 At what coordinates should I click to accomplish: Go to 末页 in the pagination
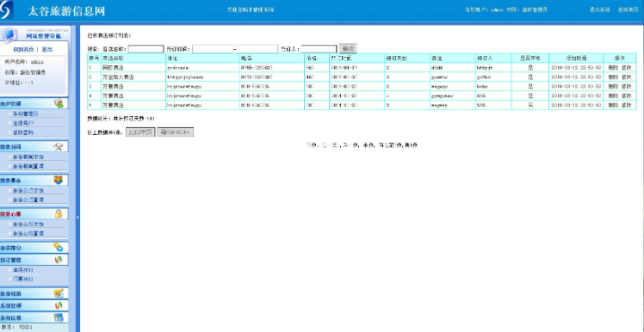368,145
